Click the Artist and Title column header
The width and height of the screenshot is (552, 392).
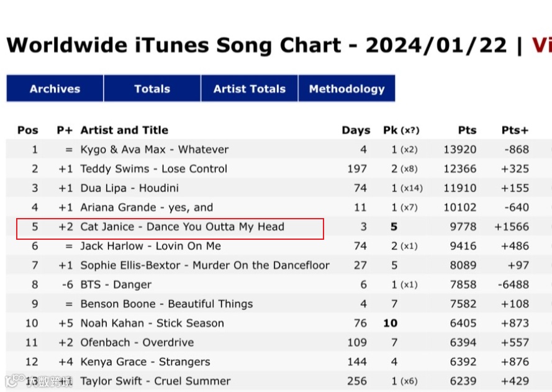[124, 130]
